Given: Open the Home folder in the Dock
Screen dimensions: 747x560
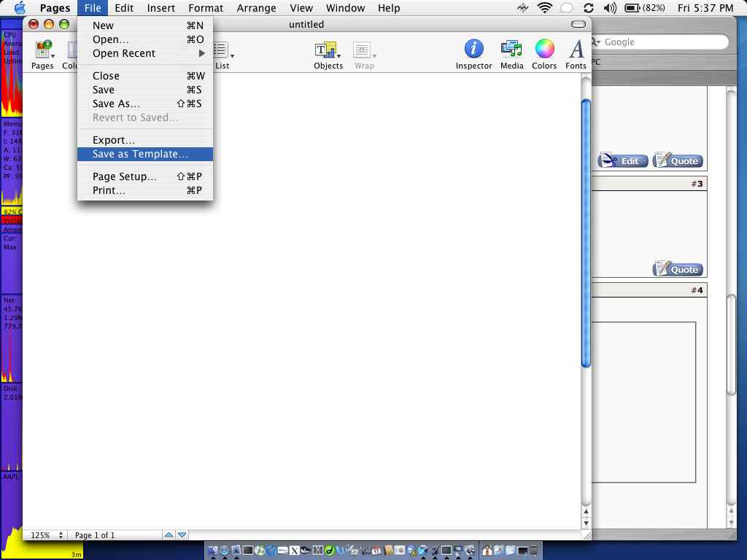Looking at the screenshot, I should click(487, 551).
